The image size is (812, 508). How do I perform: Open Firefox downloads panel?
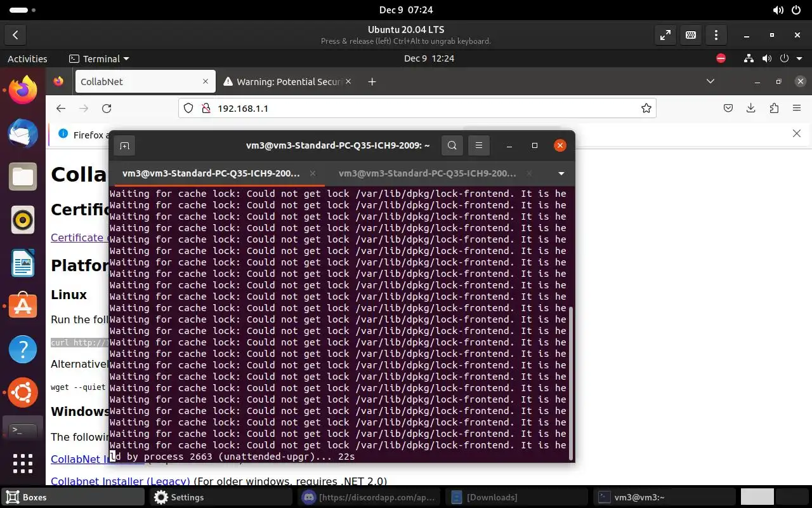pyautogui.click(x=751, y=109)
